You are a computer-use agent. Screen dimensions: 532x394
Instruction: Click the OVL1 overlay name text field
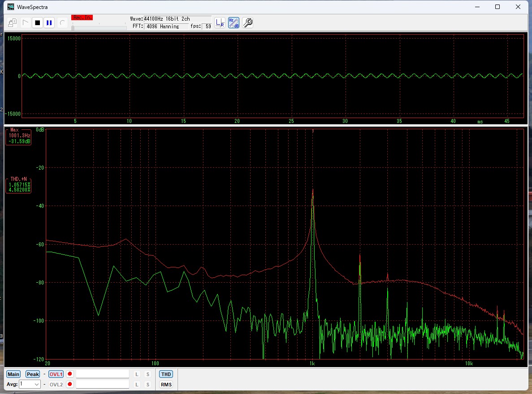pyautogui.click(x=103, y=374)
